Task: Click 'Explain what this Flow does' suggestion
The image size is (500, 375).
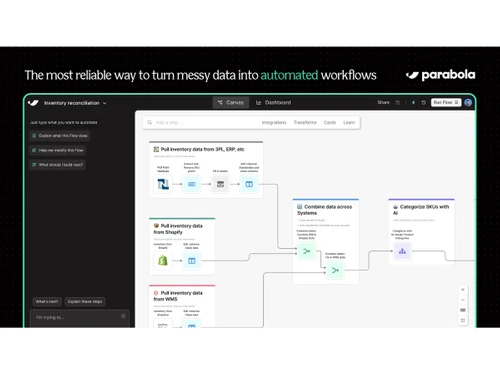Action: coord(60,136)
